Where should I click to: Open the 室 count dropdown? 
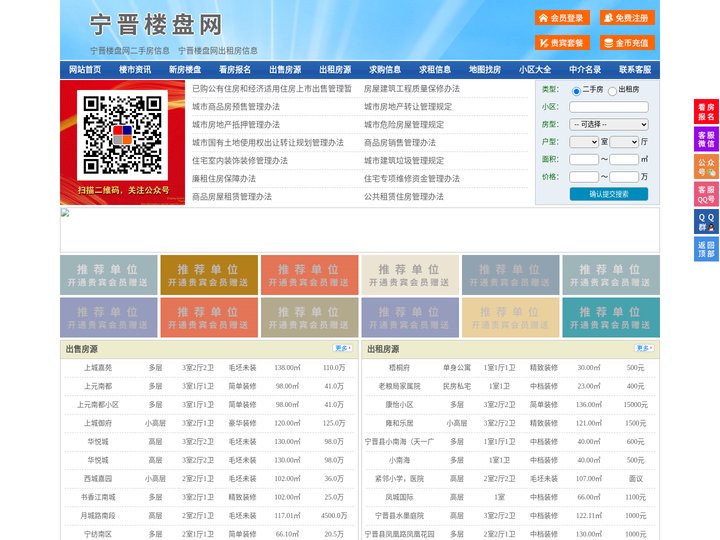tap(584, 142)
